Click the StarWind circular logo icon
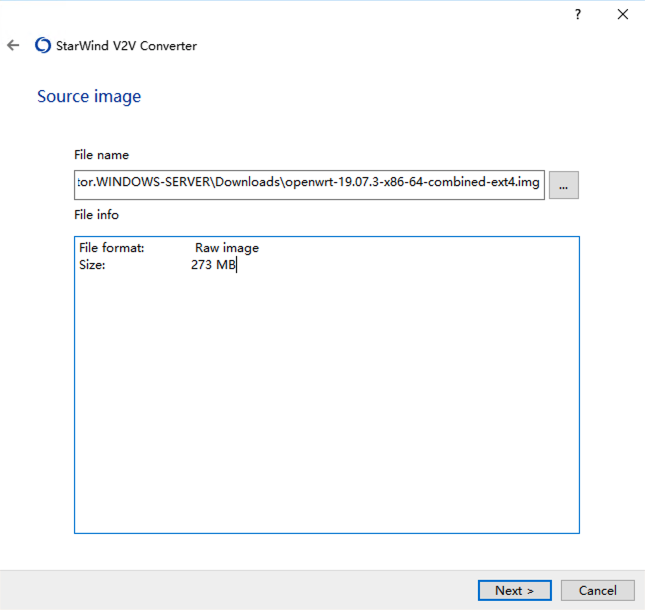 [x=43, y=45]
